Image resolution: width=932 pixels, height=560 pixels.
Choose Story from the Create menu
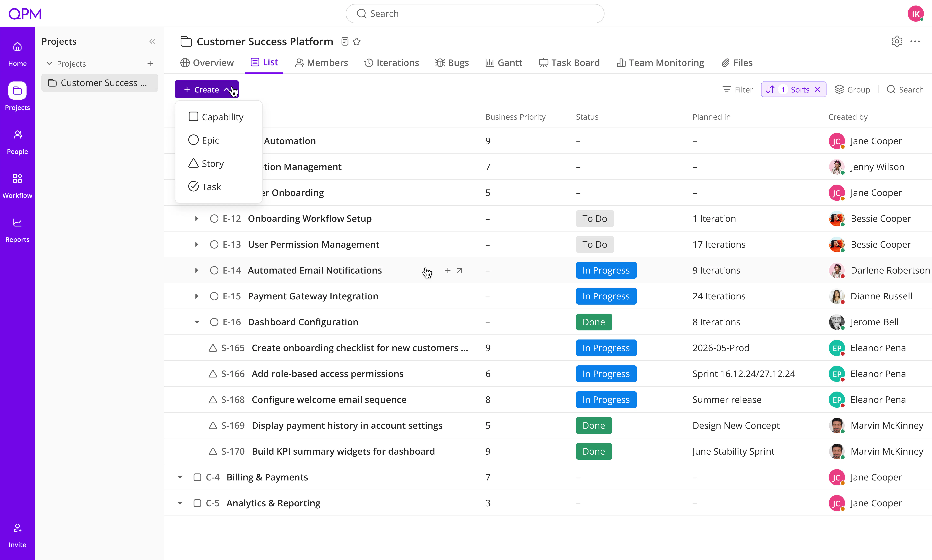coord(218,163)
